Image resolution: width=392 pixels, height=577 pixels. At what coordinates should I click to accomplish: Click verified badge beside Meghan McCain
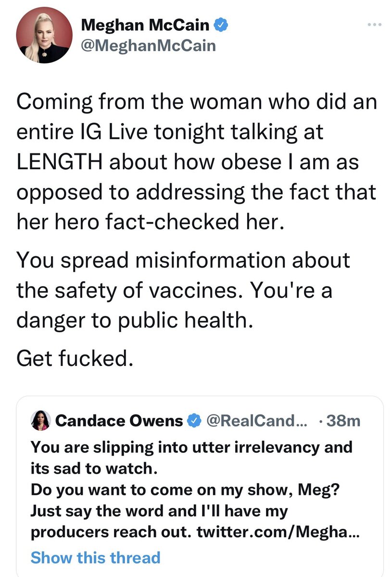tap(220, 24)
